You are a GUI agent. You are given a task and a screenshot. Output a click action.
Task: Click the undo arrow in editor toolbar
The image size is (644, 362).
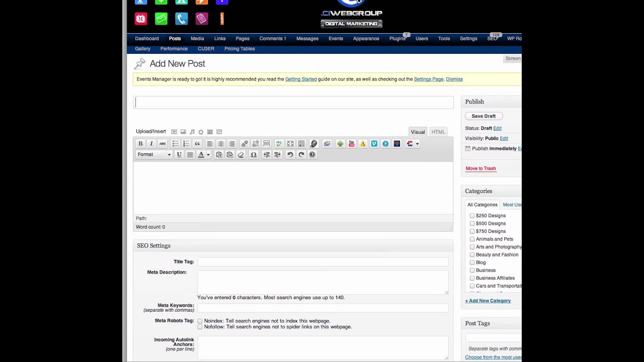coord(290,155)
